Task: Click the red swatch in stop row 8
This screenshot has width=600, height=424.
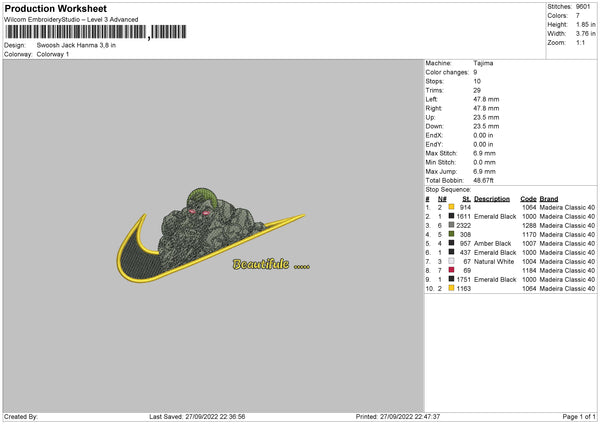Action: click(x=452, y=270)
